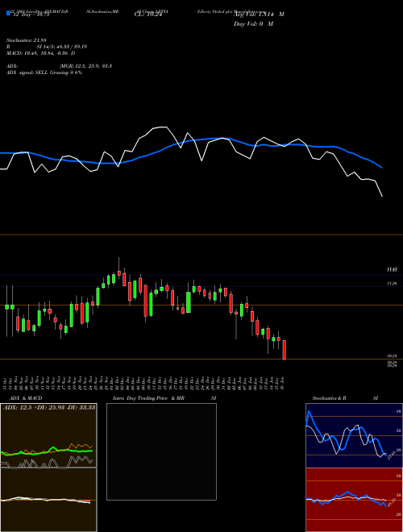The image size is (403, 532).
Task: Select the 'Avg Vol: 1.814 M' text
Action: coord(259,14)
